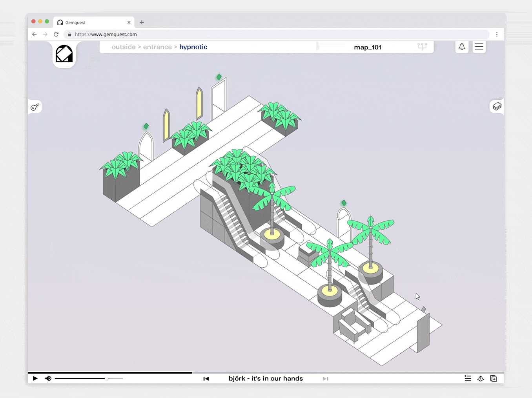Image resolution: width=532 pixels, height=398 pixels.
Task: Open the map_101 selector
Action: pos(367,47)
